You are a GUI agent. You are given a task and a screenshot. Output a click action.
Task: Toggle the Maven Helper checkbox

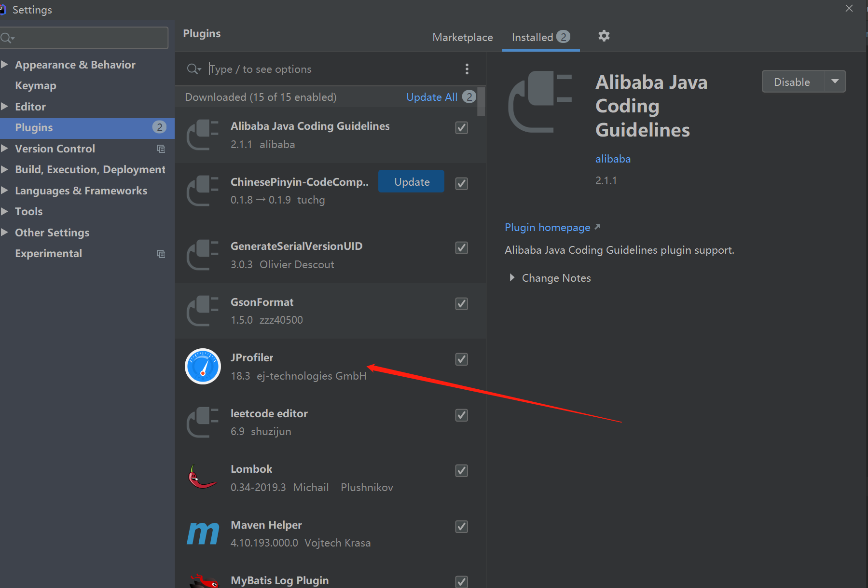tap(461, 526)
